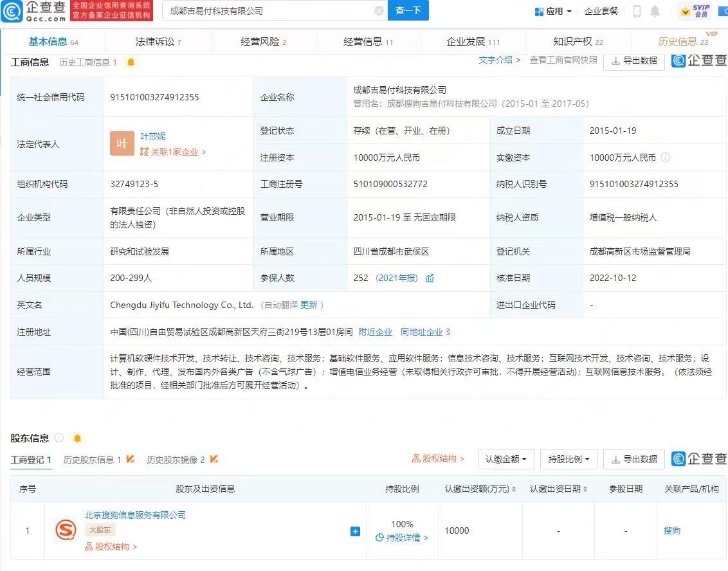This screenshot has width=728, height=571.
Task: Open 持股详情 link
Action: point(401,538)
